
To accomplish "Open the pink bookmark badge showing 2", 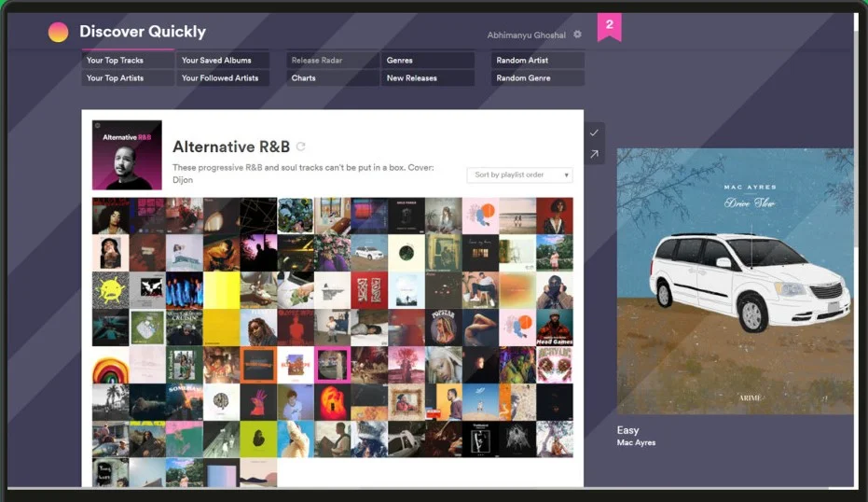I will (610, 27).
